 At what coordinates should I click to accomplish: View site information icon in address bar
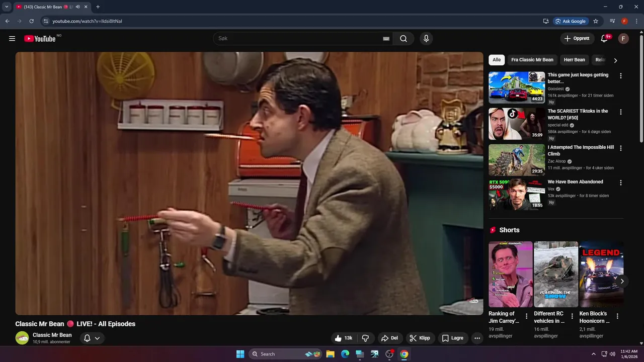[x=46, y=21]
